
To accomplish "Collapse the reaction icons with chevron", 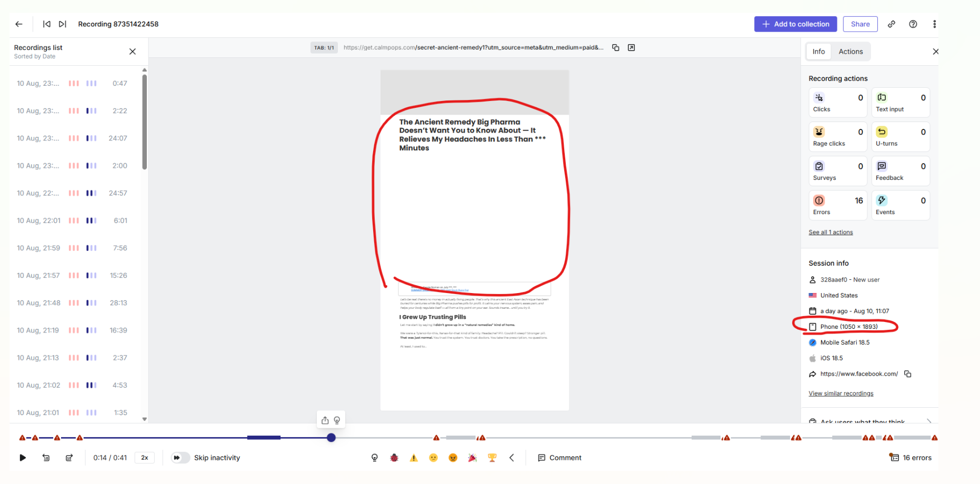I will [512, 458].
